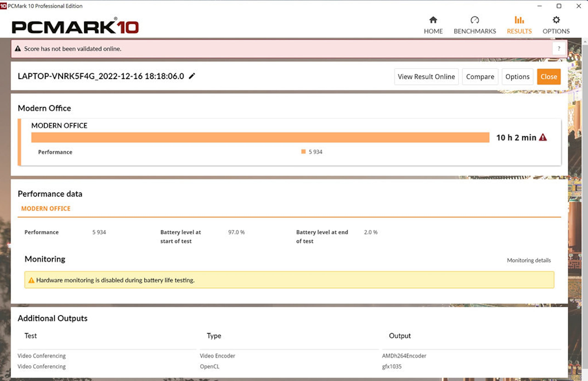Click the 5 934 score beside legend square
Image resolution: width=588 pixels, height=381 pixels.
coord(316,152)
